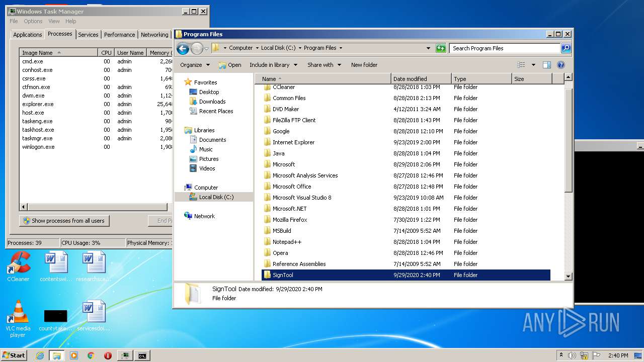Open CCleaner desktop shortcut

point(18,266)
